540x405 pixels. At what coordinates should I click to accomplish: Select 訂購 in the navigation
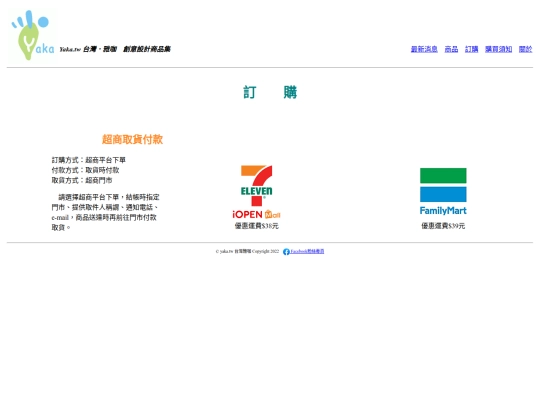471,49
